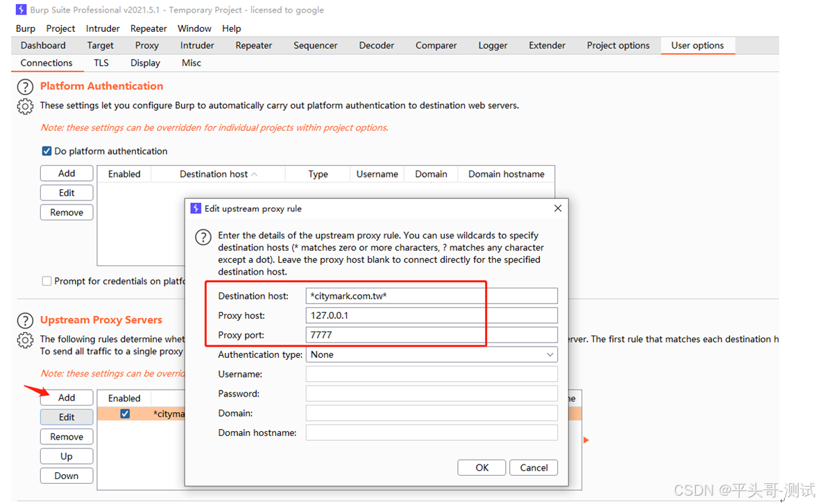818x504 pixels.
Task: Select the TLS sub-tab
Action: [101, 63]
